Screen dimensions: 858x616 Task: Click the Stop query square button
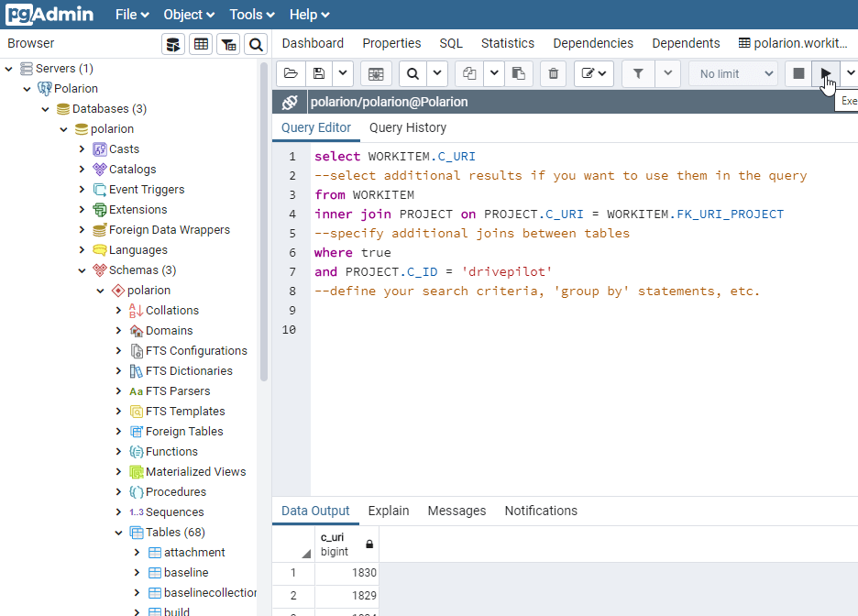point(798,73)
